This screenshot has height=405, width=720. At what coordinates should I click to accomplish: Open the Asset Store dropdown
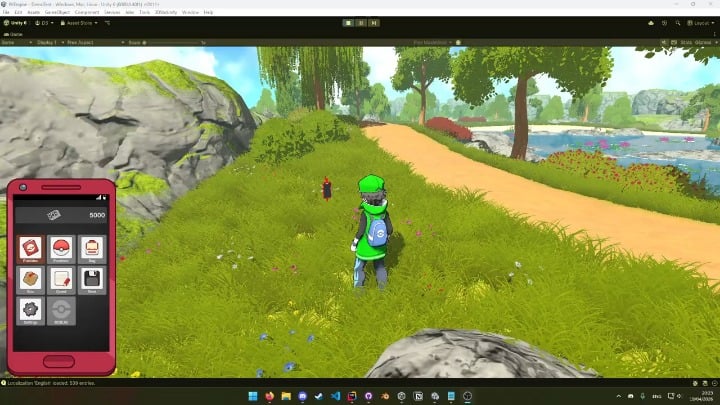79,23
